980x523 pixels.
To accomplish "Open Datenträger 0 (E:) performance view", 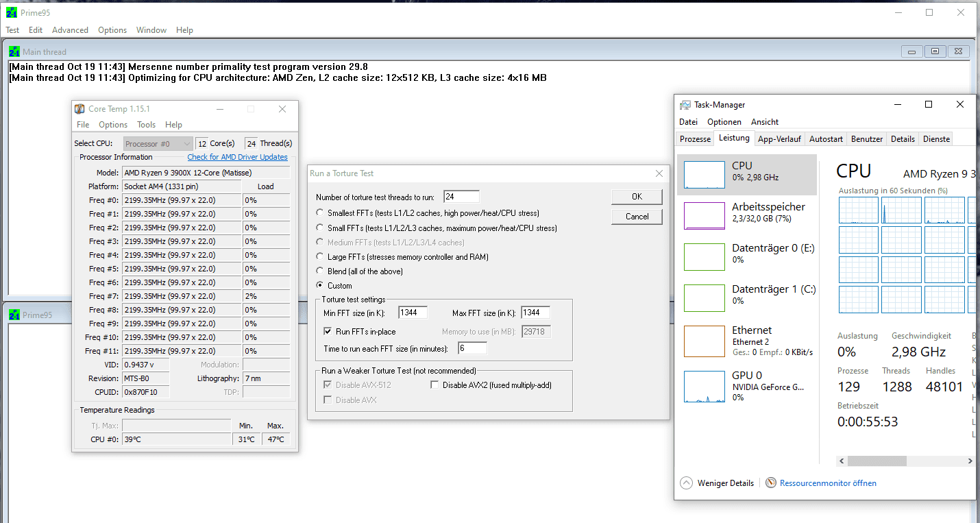I will point(747,256).
